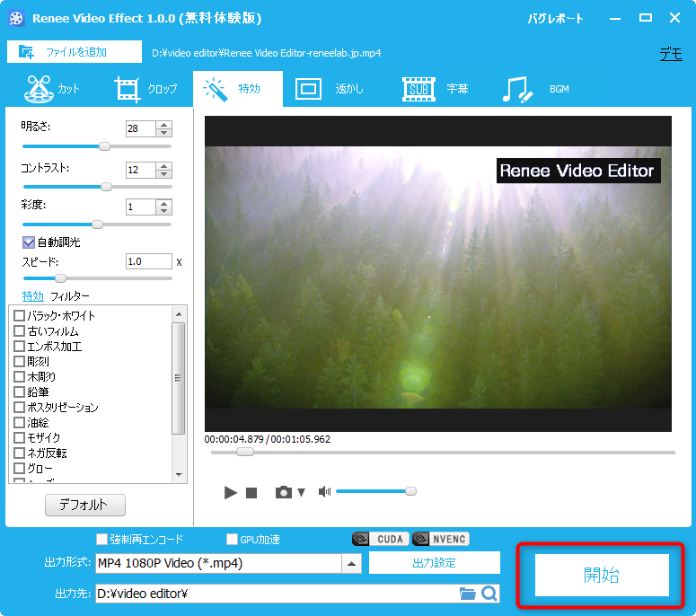Viewport: 696px width, 616px height.
Task: Decrease the コントラスト value with down arrow
Action: [163, 173]
